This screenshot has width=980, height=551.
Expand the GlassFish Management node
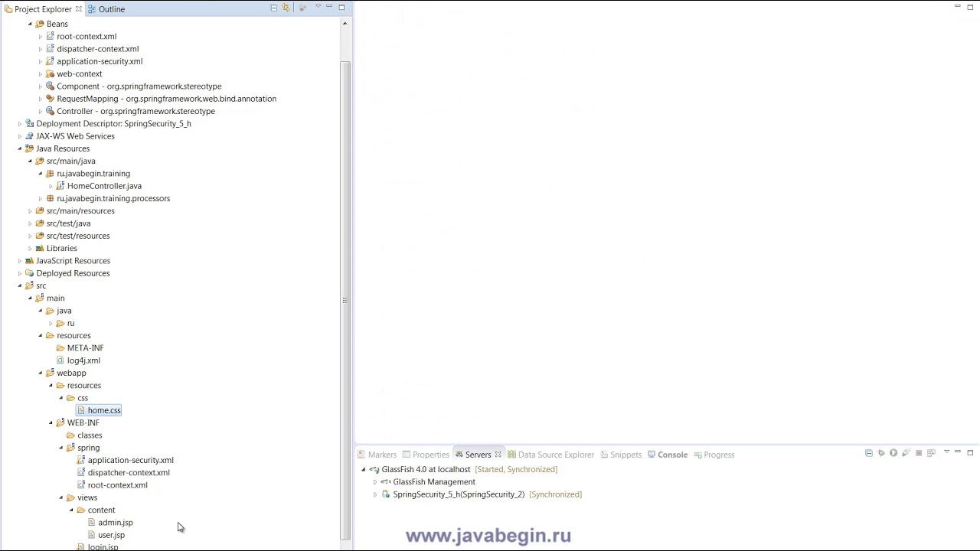pos(375,482)
